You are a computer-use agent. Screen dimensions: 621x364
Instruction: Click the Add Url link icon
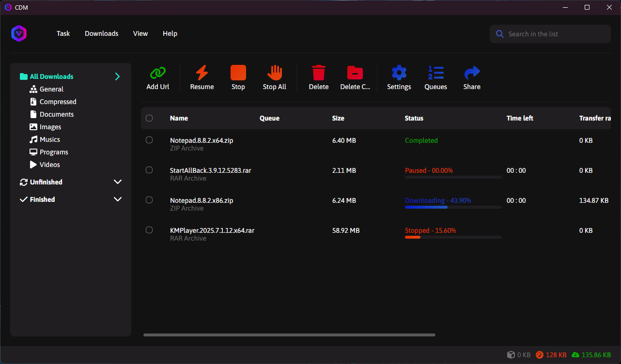click(x=158, y=73)
